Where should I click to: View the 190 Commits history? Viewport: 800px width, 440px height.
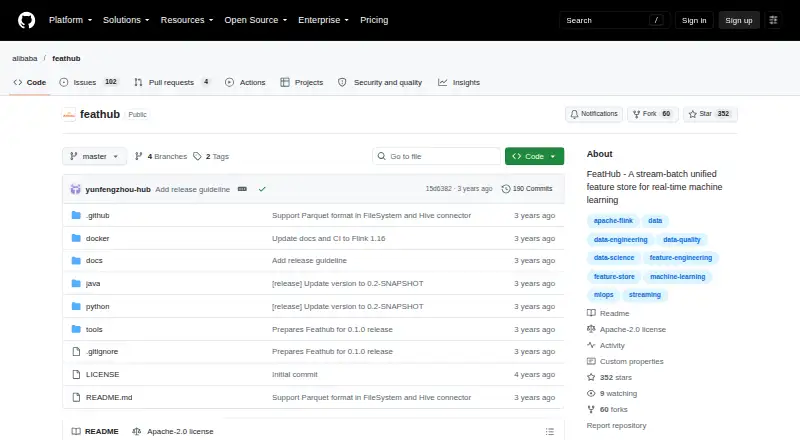point(527,189)
